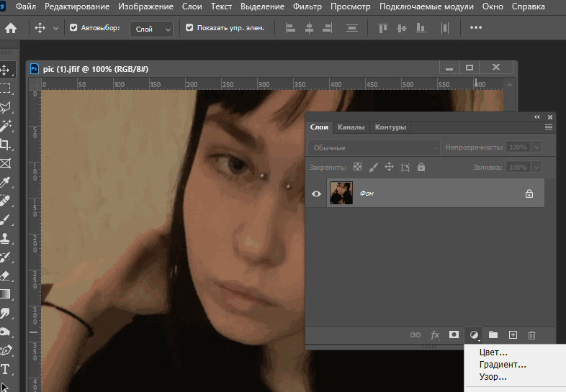Viewport: 566px width, 392px height.
Task: Toggle lock image pixels brush icon
Action: (373, 167)
